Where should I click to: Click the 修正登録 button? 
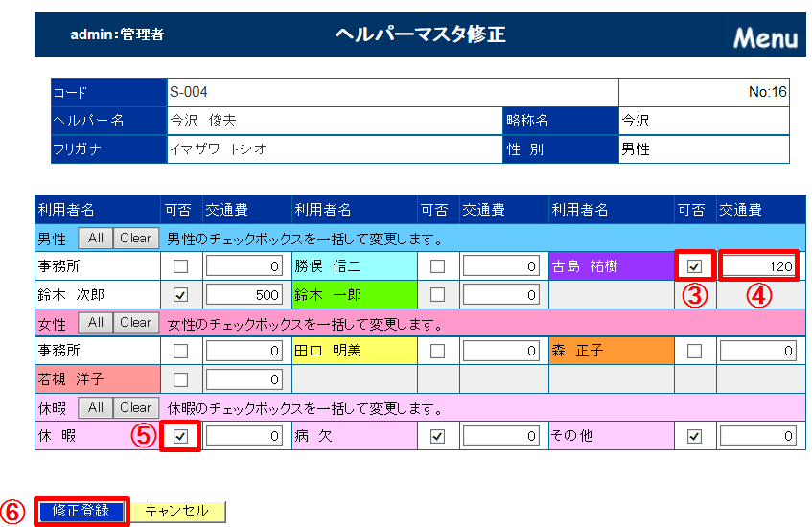click(81, 512)
